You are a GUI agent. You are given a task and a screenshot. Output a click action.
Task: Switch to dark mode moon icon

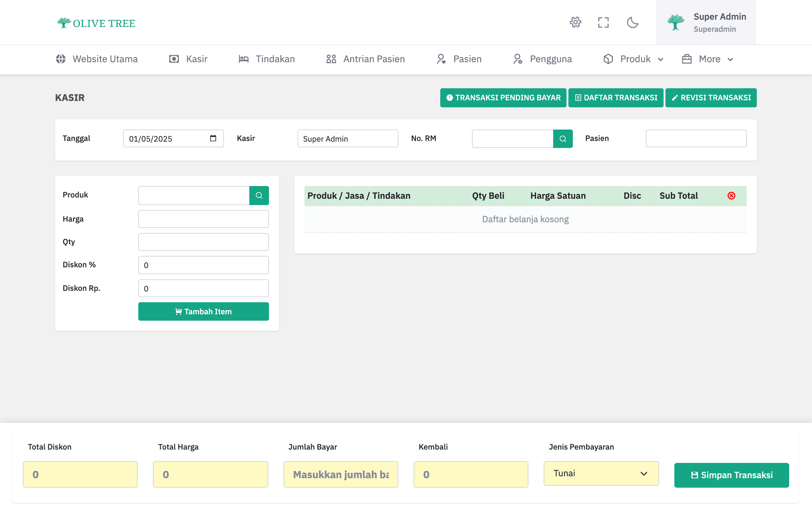pyautogui.click(x=632, y=23)
